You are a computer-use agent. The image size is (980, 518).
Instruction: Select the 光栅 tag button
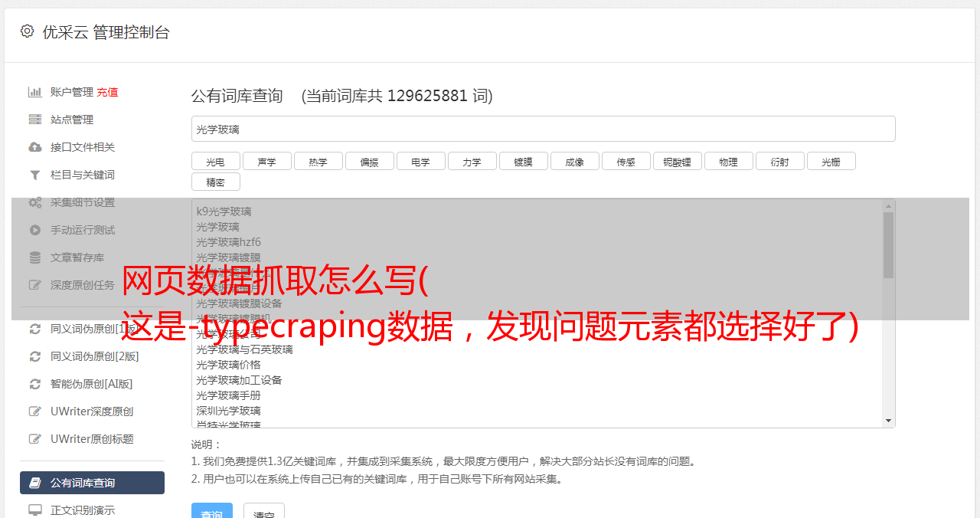[x=831, y=161]
